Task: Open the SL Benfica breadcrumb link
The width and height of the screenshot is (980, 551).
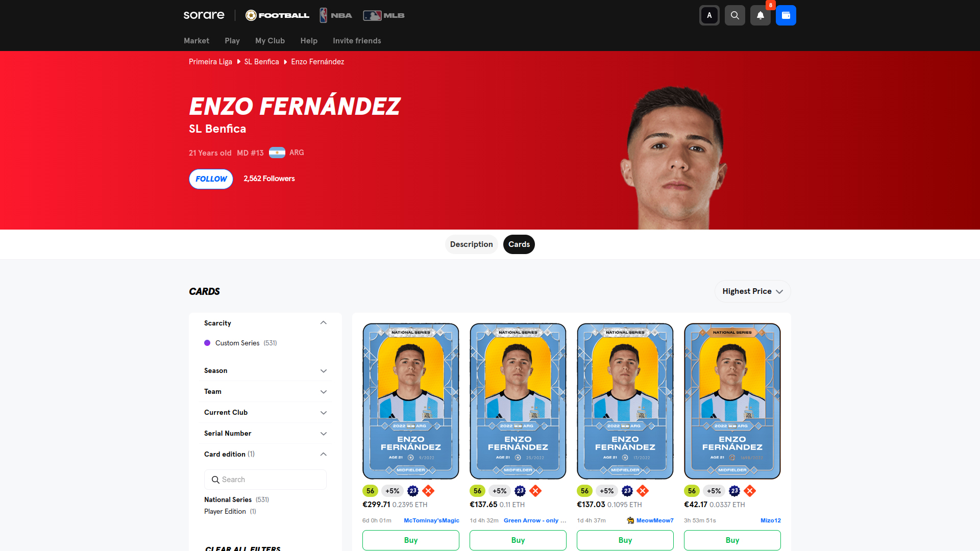Action: click(261, 62)
